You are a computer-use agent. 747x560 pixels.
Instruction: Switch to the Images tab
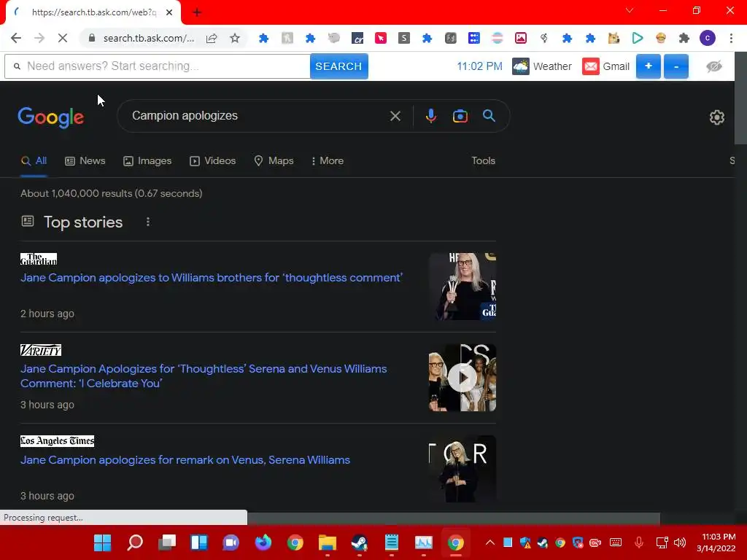[x=147, y=161]
